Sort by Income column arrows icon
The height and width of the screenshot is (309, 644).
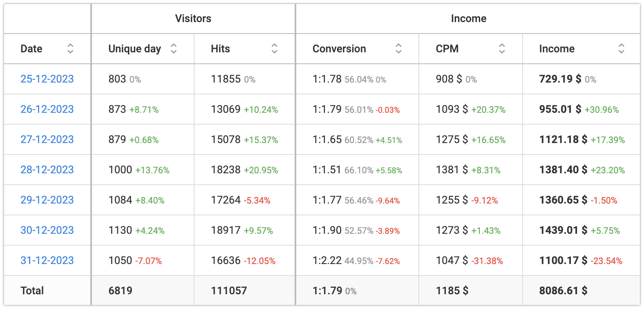pyautogui.click(x=622, y=49)
